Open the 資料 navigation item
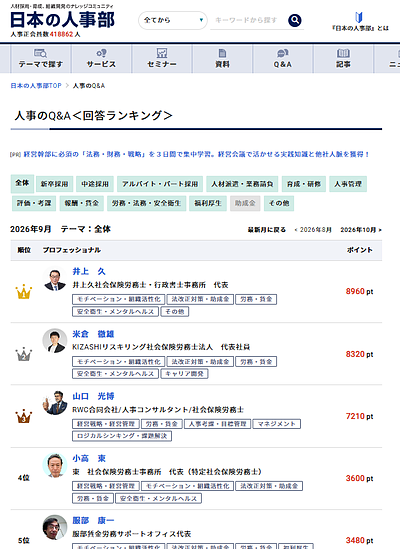 [222, 58]
